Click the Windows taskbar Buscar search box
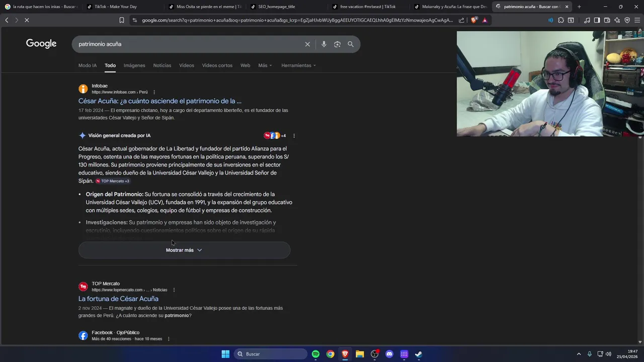 271,354
